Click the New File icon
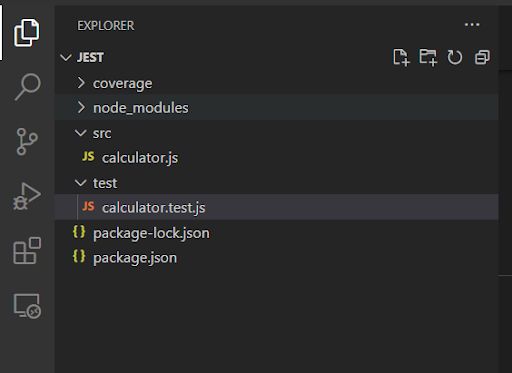Image resolution: width=512 pixels, height=373 pixels. [401, 57]
